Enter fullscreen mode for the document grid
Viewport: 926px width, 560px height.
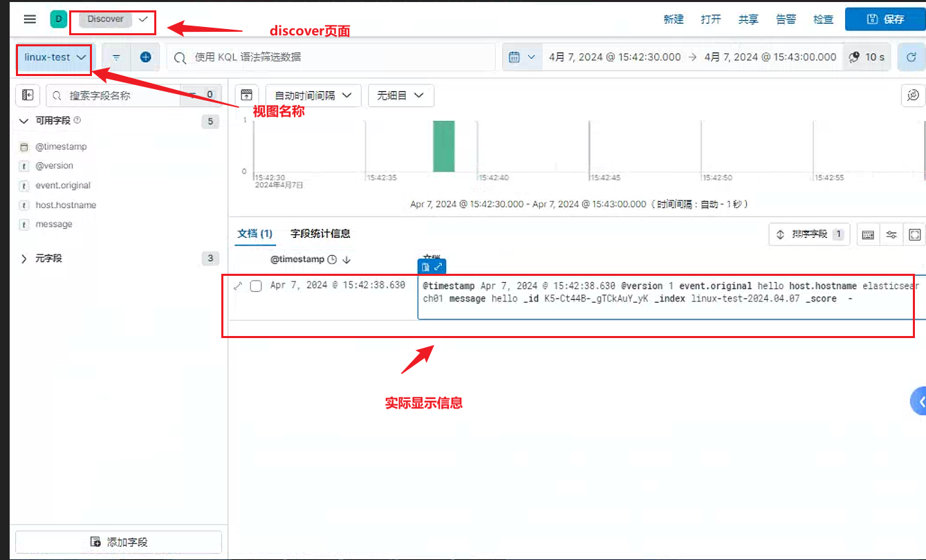[x=914, y=235]
